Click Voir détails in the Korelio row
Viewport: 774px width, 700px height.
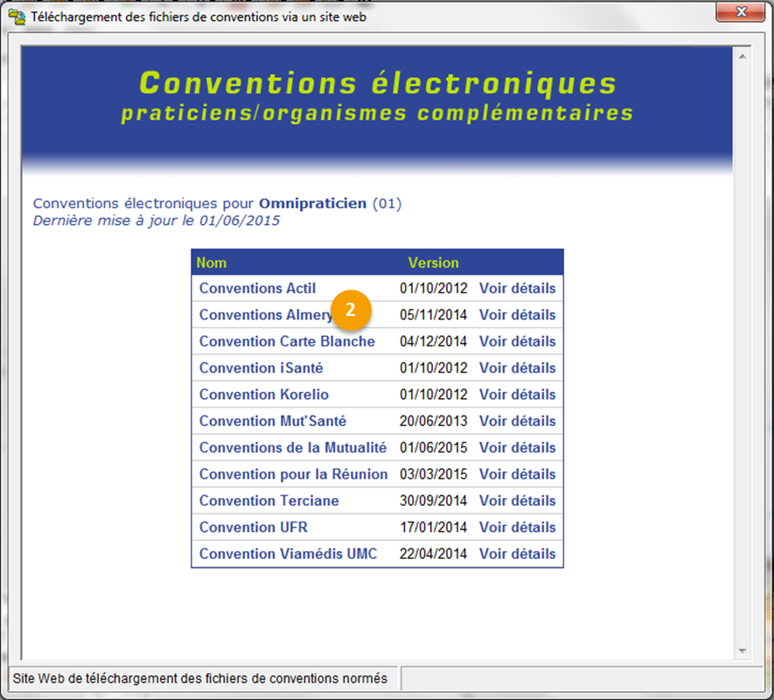tap(518, 395)
